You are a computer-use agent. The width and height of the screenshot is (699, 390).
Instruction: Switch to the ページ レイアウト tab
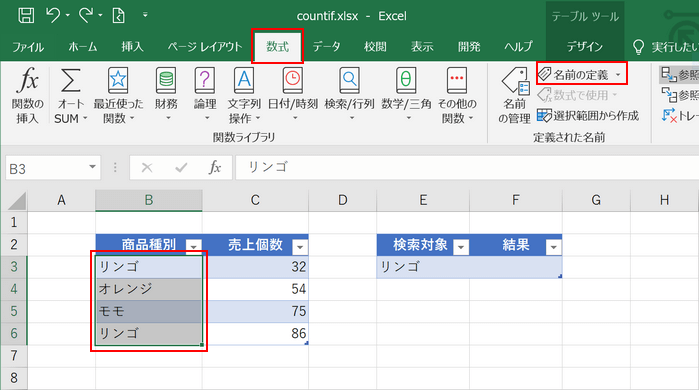(205, 47)
